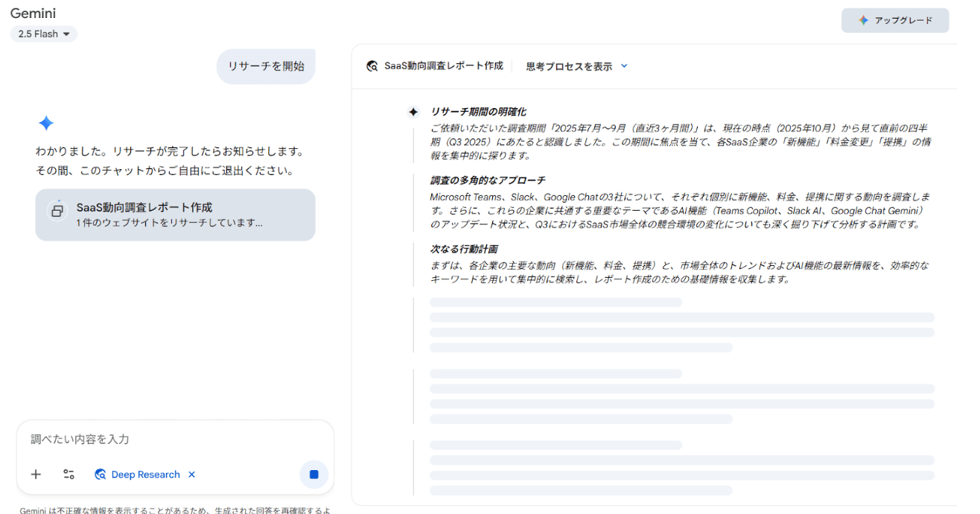Viewport: 980px width, 514px height.
Task: Click the SaaS動向調査レポート作成 panel title
Action: click(x=443, y=66)
